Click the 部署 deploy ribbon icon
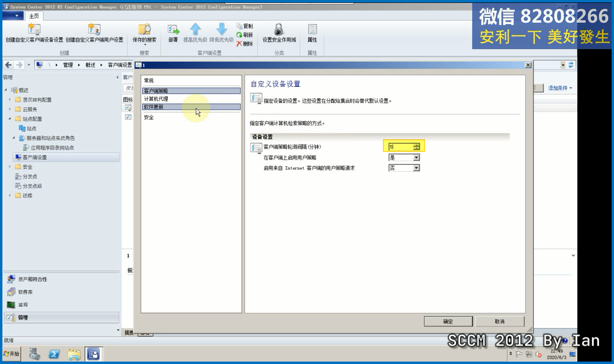The image size is (614, 364). [173, 30]
